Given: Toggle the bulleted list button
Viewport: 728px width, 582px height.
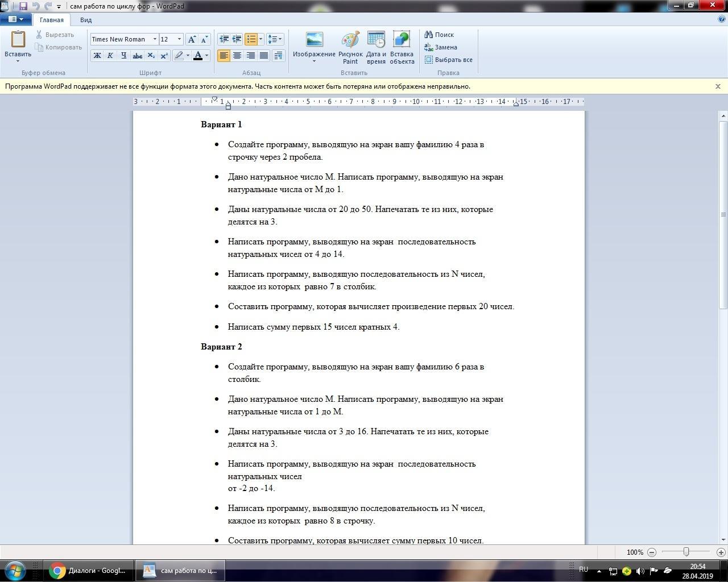Looking at the screenshot, I should coord(251,39).
